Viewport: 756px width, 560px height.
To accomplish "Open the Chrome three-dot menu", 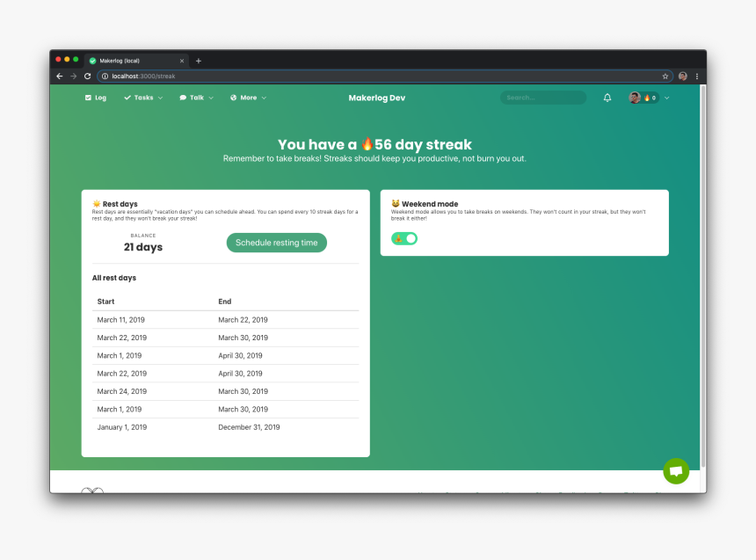I will pos(697,76).
